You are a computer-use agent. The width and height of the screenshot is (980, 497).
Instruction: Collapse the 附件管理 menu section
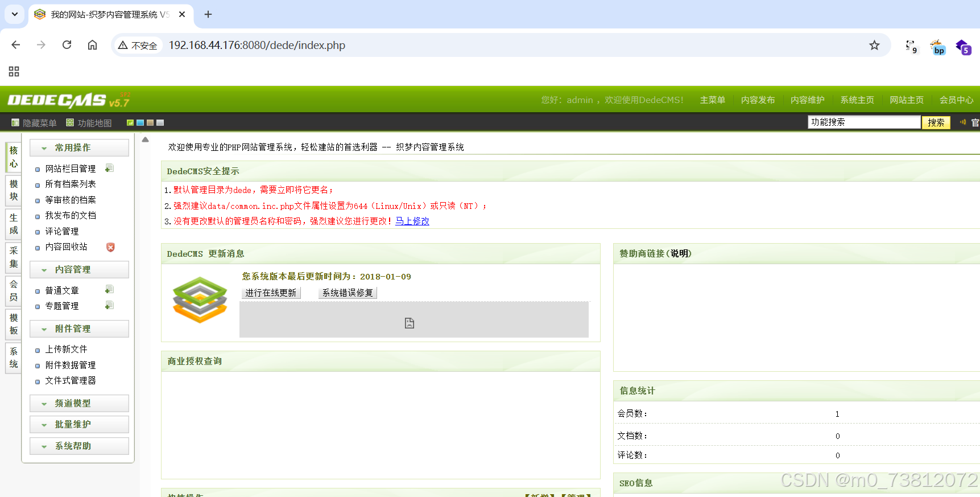(79, 328)
